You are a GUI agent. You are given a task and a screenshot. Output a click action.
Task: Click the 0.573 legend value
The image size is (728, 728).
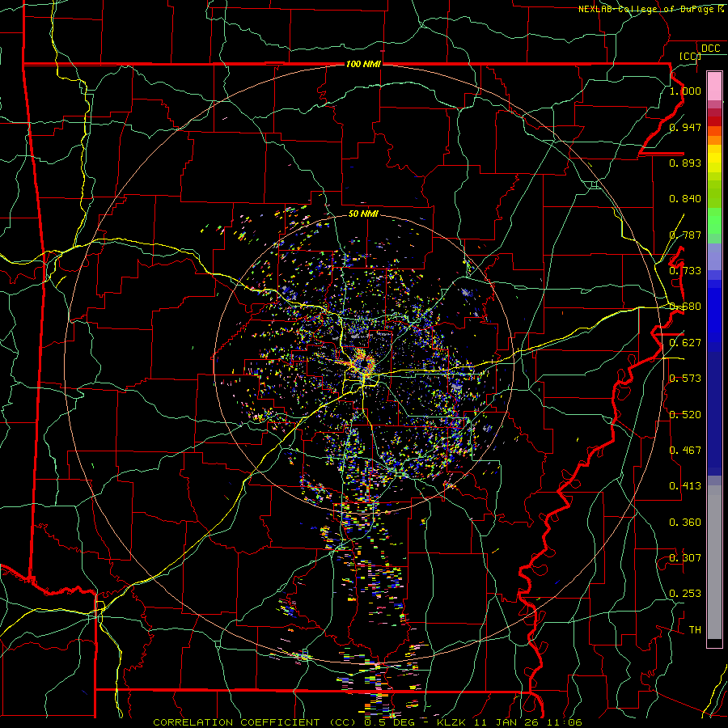tap(685, 379)
